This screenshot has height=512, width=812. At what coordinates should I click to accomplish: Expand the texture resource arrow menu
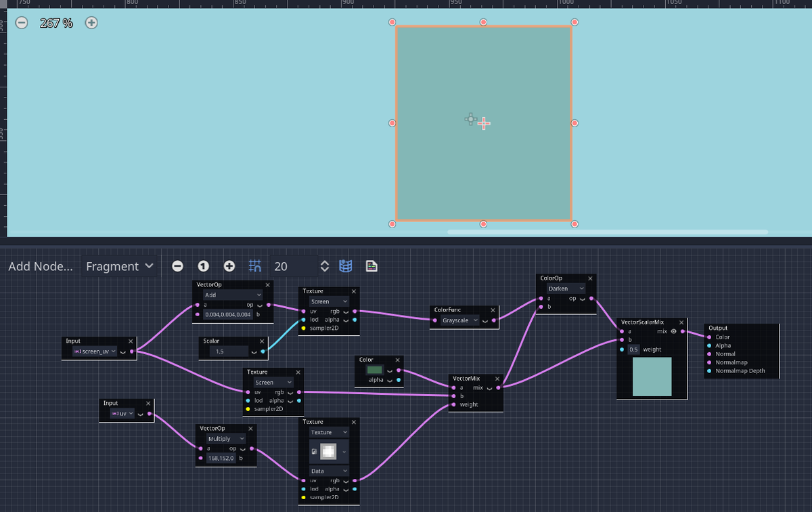pyautogui.click(x=344, y=451)
